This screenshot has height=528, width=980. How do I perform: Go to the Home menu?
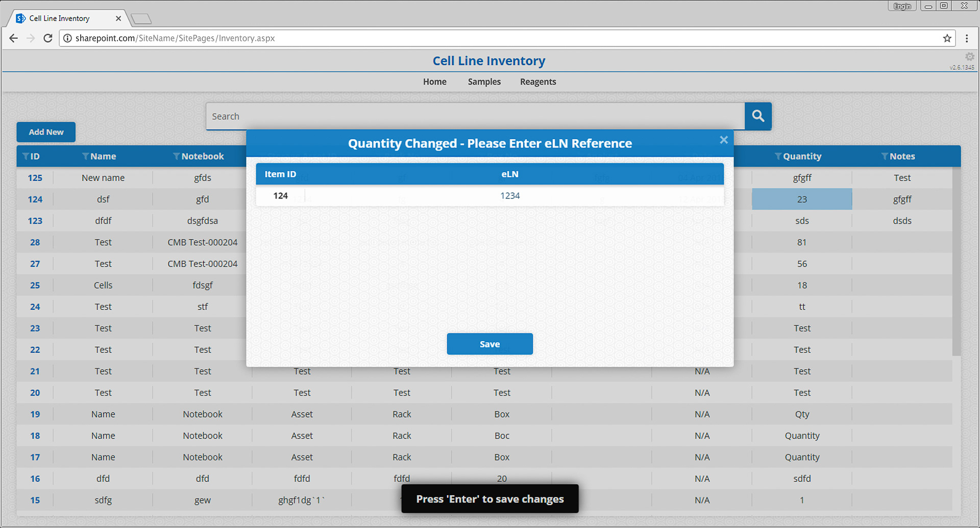[434, 82]
